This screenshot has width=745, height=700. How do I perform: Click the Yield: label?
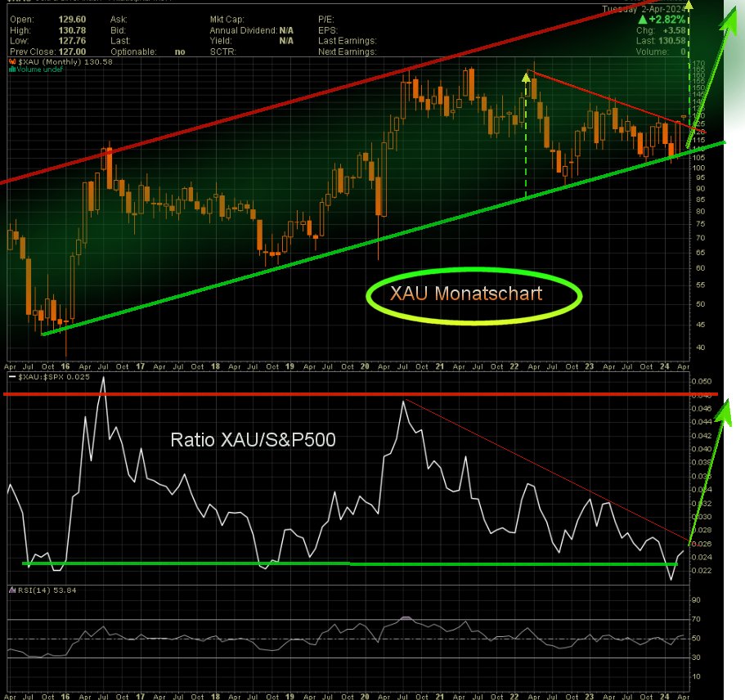click(x=221, y=41)
